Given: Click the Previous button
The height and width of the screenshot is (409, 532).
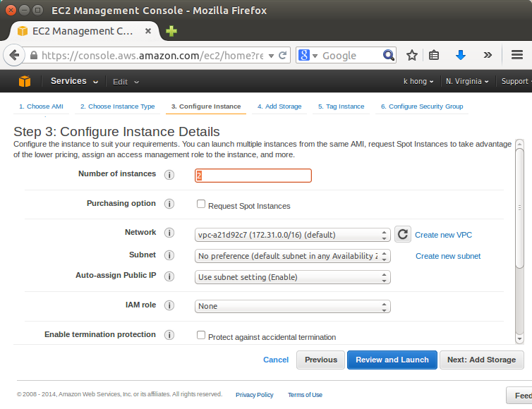Looking at the screenshot, I should (x=320, y=360).
